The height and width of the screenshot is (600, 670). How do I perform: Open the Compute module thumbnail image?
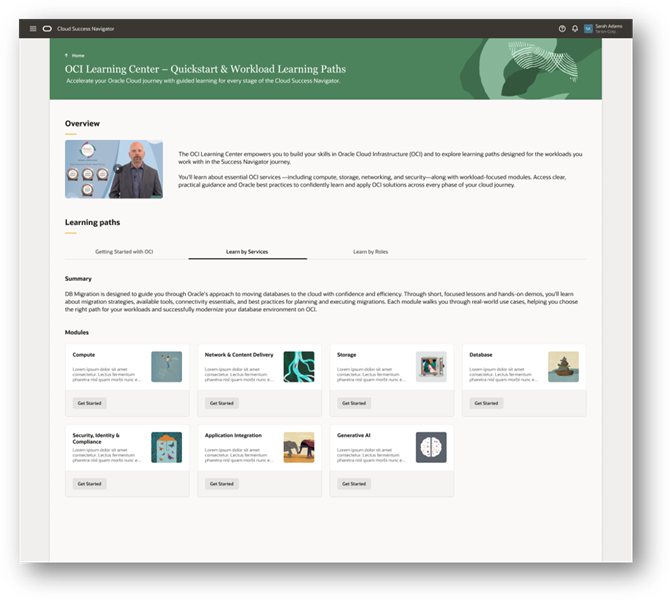tap(167, 367)
